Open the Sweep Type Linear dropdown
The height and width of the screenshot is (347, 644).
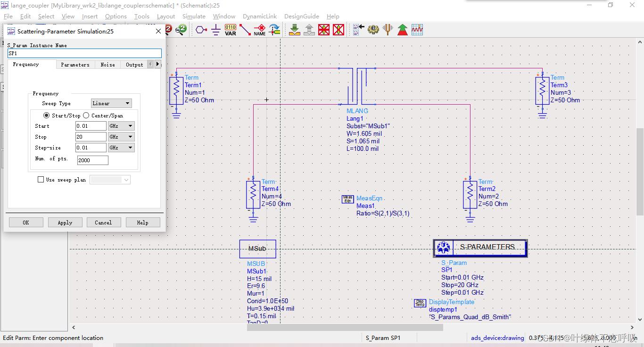(111, 103)
